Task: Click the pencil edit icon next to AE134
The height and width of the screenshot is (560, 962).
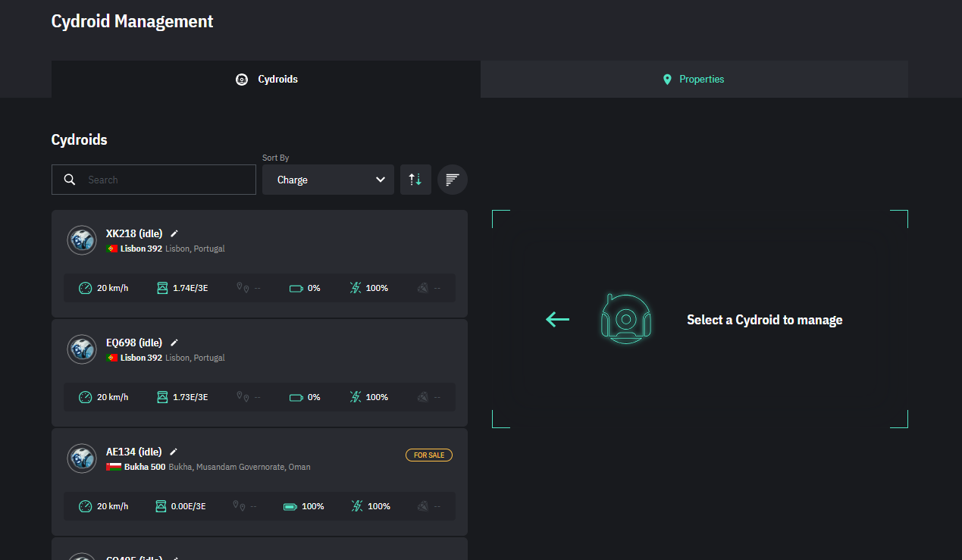Action: pos(174,452)
